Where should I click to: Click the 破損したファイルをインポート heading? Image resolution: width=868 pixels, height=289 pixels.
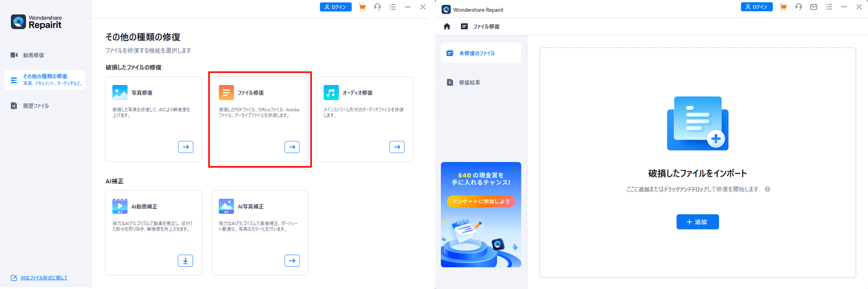(698, 173)
